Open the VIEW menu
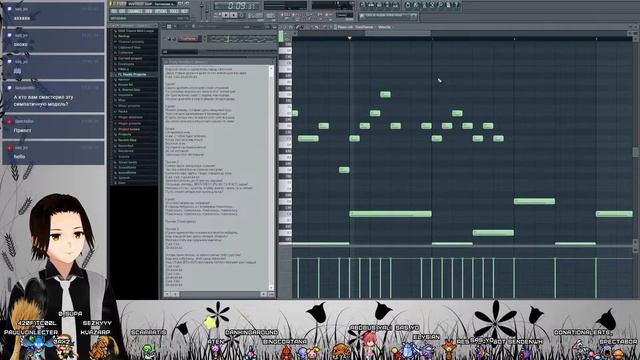Viewport: 640px width, 360px height. pyautogui.click(x=149, y=11)
